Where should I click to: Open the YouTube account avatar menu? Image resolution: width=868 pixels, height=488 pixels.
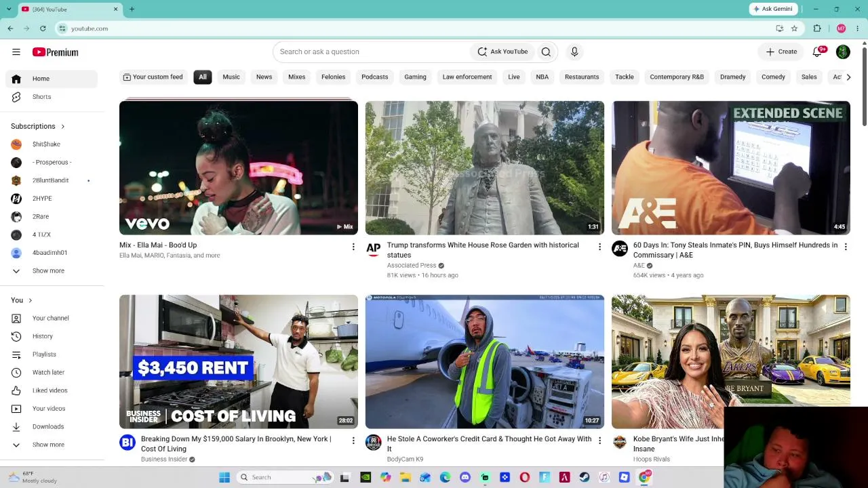843,52
